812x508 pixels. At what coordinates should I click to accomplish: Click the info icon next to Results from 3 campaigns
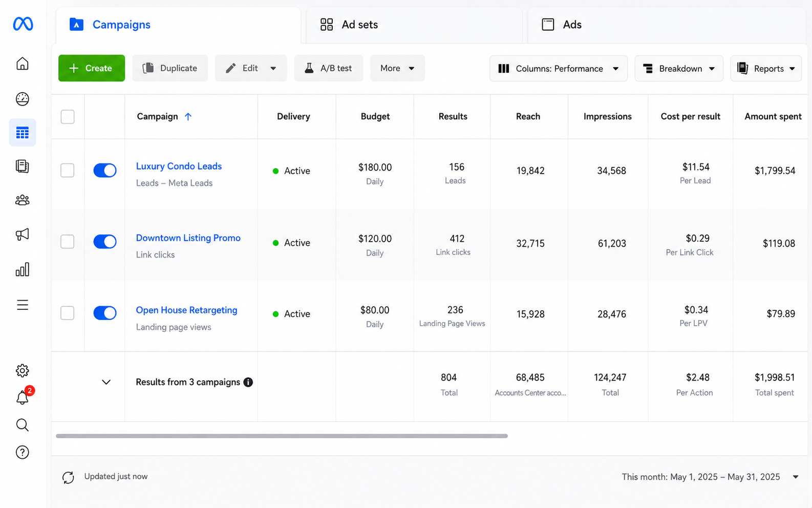click(x=248, y=382)
